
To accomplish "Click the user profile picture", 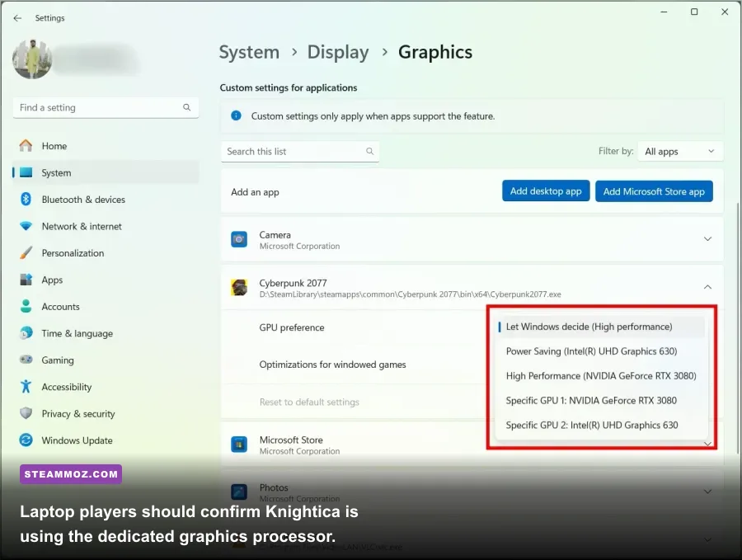I will [x=32, y=59].
